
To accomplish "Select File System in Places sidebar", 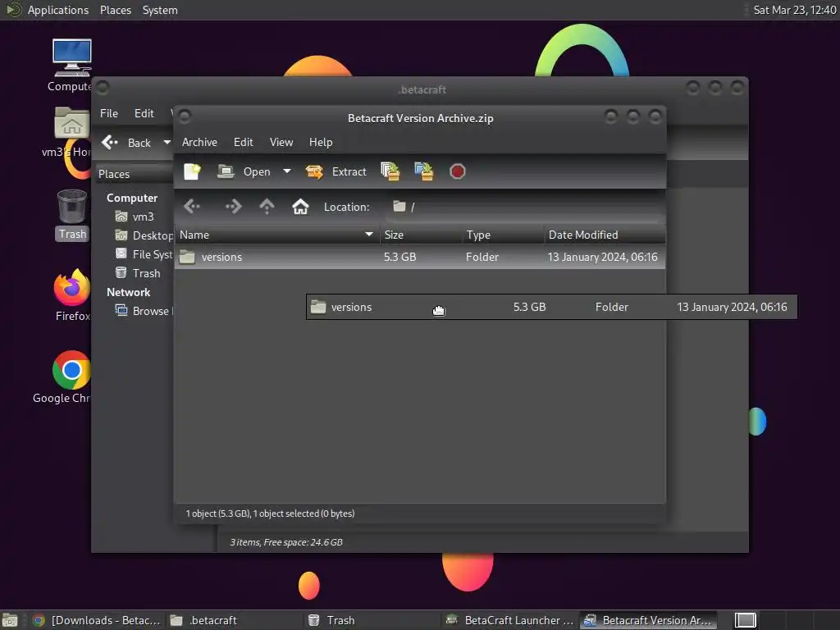I will click(x=144, y=254).
